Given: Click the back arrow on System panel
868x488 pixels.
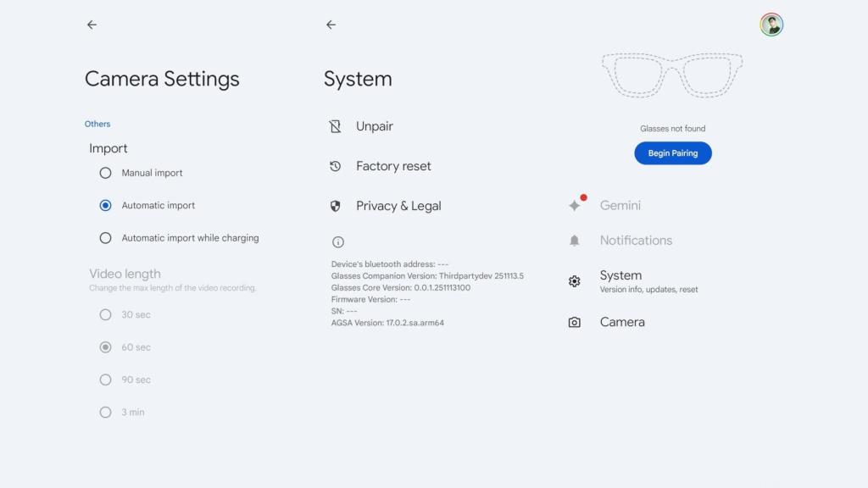Looking at the screenshot, I should (331, 25).
